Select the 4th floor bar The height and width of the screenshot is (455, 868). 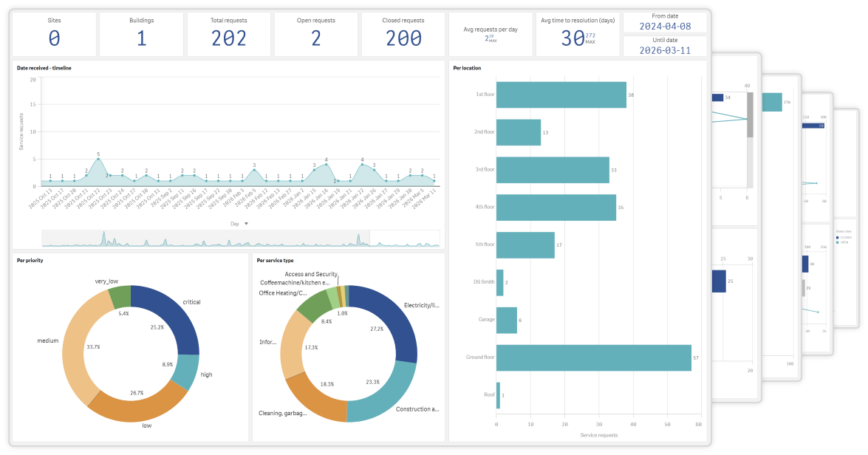tap(556, 208)
